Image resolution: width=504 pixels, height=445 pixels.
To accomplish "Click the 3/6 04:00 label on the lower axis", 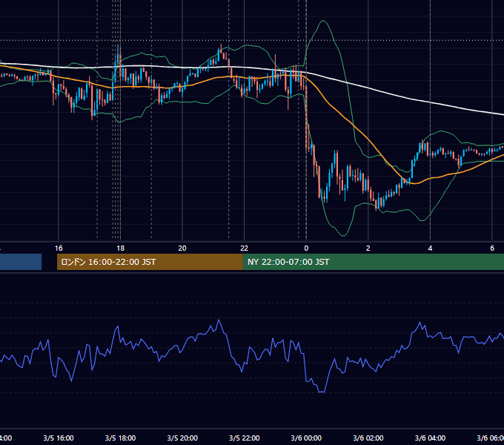I will [x=430, y=438].
